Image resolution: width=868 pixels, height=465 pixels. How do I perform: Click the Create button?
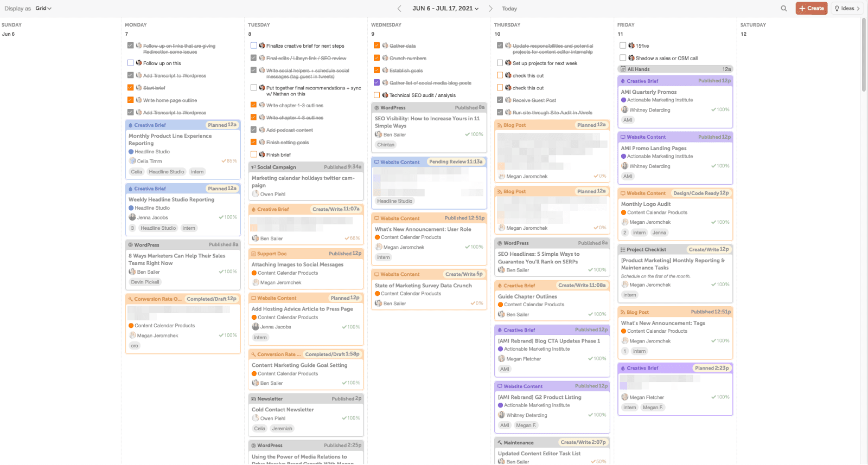[x=812, y=8]
